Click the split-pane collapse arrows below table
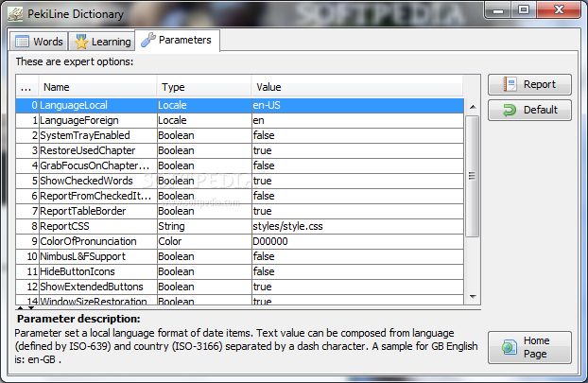This screenshot has height=383, width=588. point(26,307)
